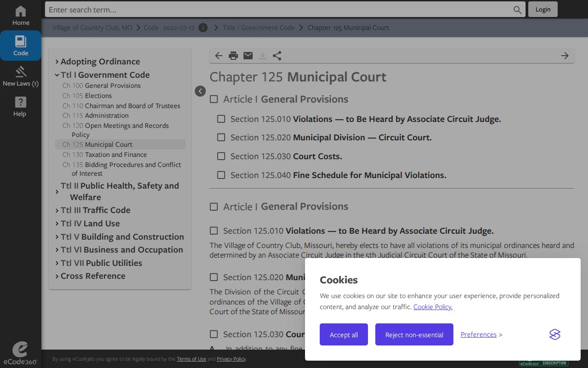Open the Help sidebar icon
Screen dimensions: 588x368
[x=21, y=107]
